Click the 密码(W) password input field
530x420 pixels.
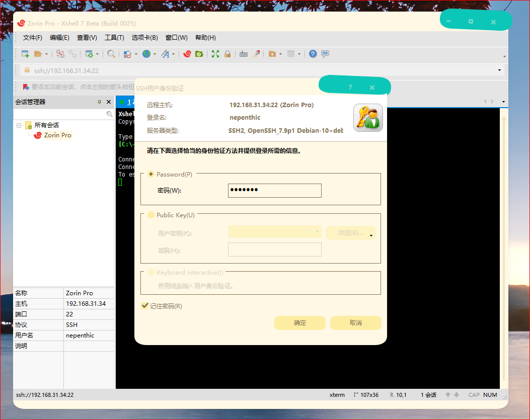point(275,191)
